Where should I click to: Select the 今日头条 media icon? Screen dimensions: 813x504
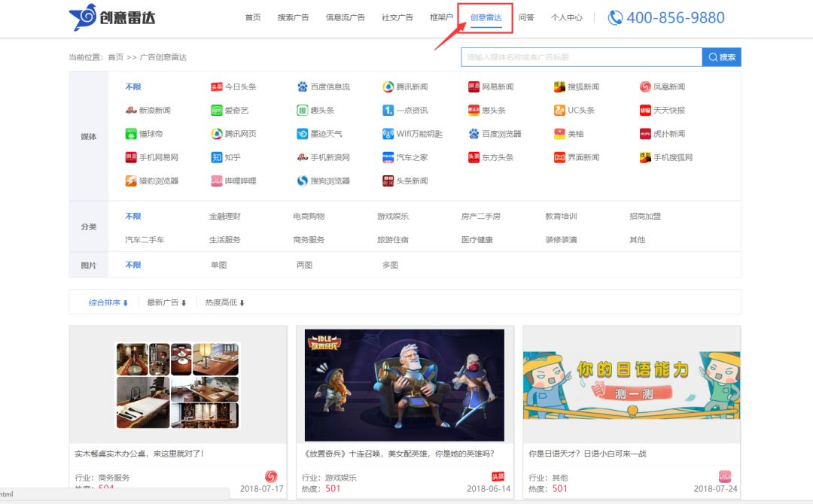tap(217, 87)
